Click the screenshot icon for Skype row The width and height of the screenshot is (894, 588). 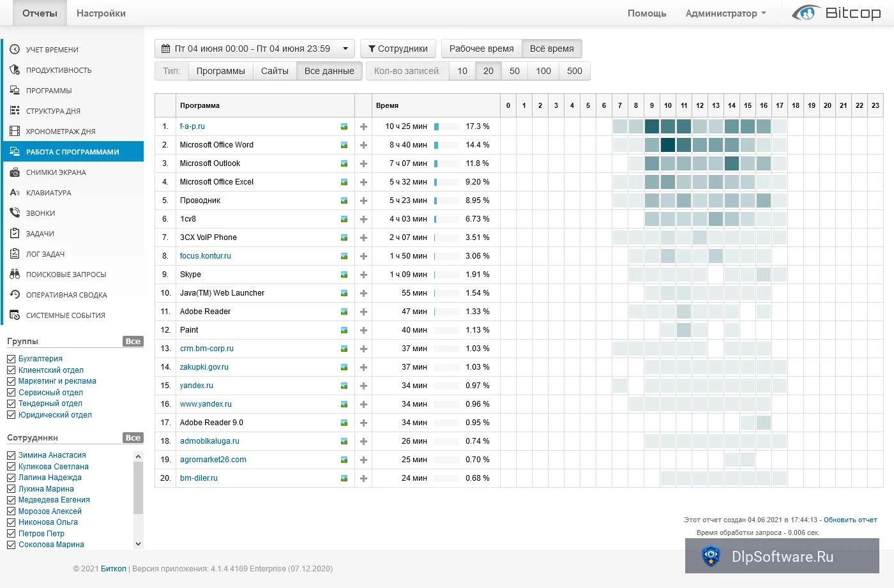[344, 275]
